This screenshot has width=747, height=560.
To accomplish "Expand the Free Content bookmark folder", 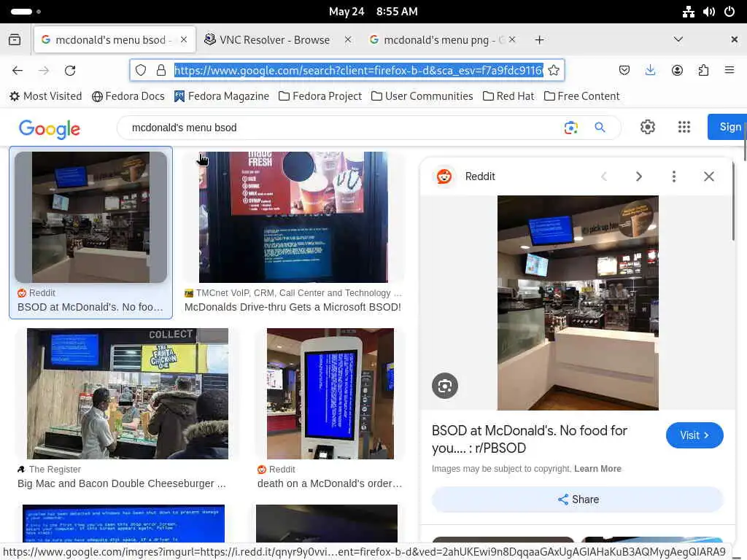I will pyautogui.click(x=581, y=96).
